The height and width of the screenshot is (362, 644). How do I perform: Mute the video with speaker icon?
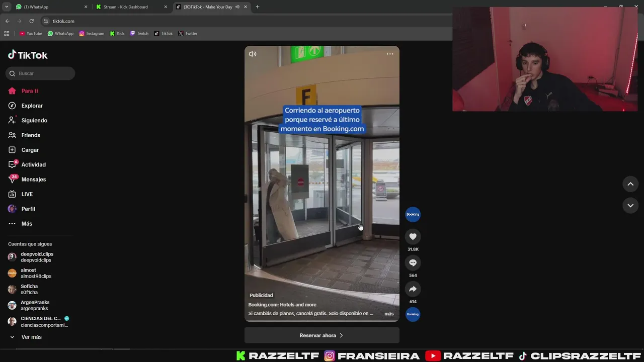tap(253, 54)
